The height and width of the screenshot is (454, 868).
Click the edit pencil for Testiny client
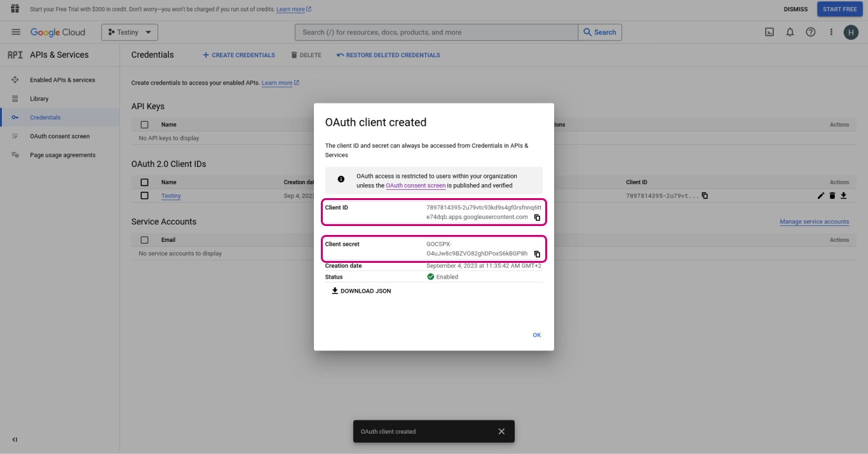820,196
